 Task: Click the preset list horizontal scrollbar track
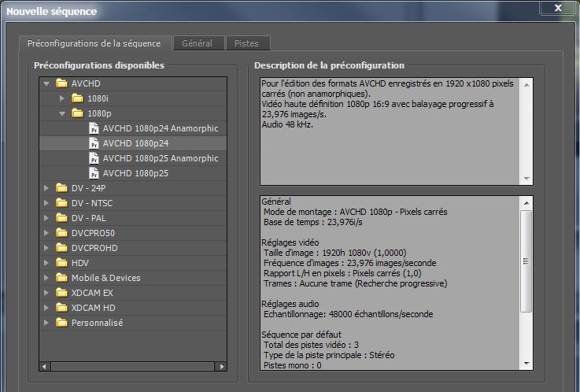tap(133, 367)
